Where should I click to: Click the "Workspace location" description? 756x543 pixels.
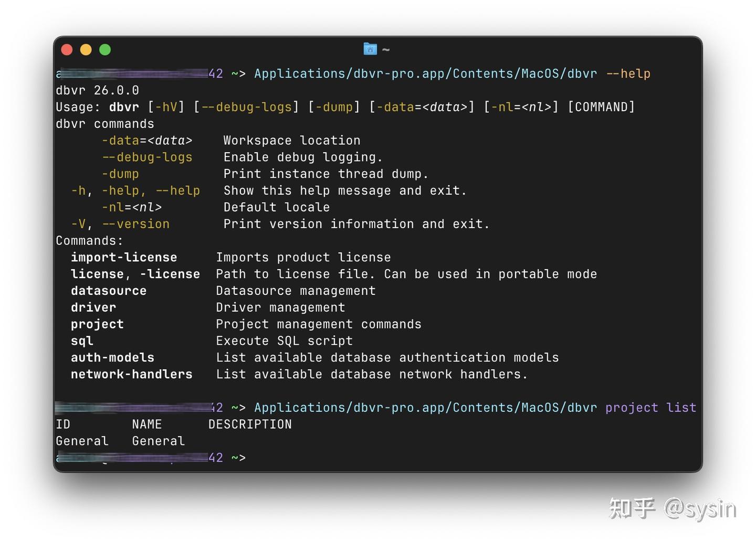click(292, 141)
